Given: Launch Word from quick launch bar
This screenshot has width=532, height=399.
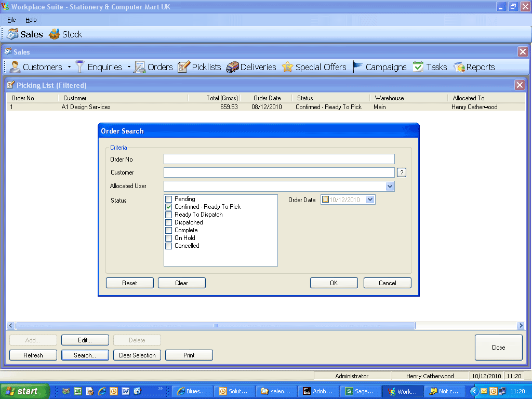Looking at the screenshot, I should [126, 391].
